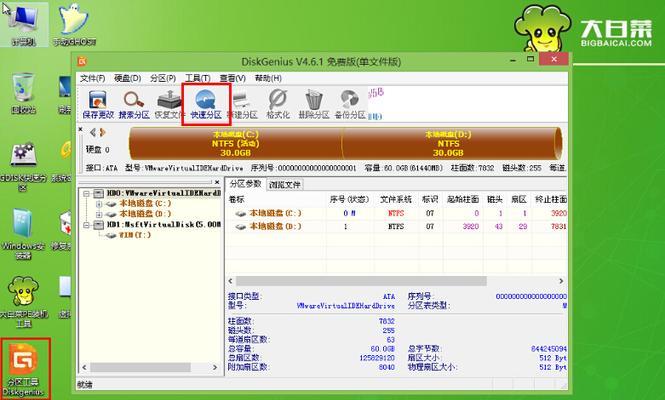Click the DiskGenius title bar app icon
Screen dimensions: 665x400
(x=82, y=62)
